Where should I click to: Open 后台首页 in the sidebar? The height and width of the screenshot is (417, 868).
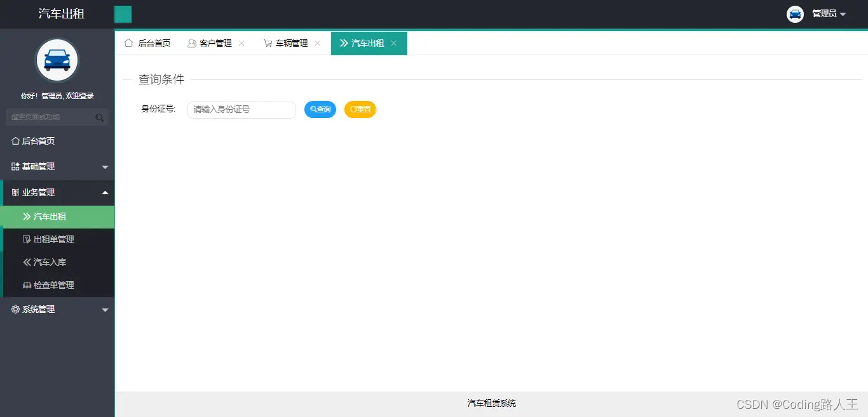[57, 141]
